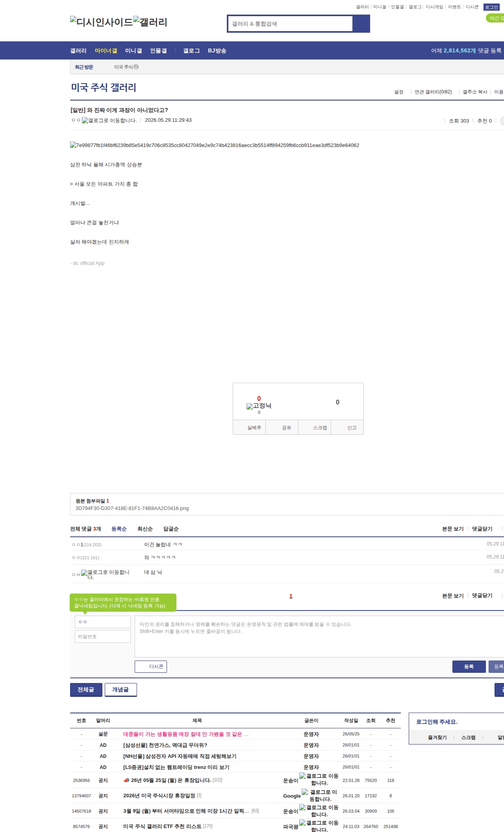504x832 pixels.
Task: Click upper 댓글닫기 toggle
Action: tap(482, 529)
